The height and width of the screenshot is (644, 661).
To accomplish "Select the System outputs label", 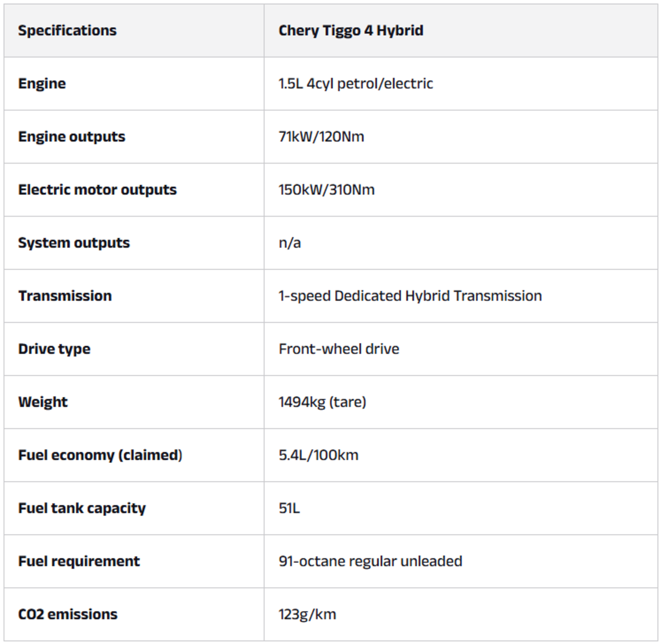I will click(74, 243).
